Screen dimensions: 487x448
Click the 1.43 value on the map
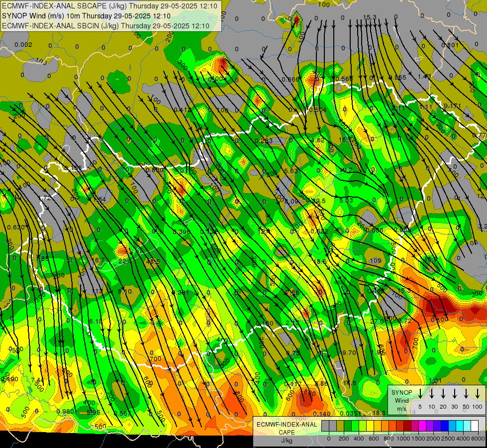coord(425,77)
